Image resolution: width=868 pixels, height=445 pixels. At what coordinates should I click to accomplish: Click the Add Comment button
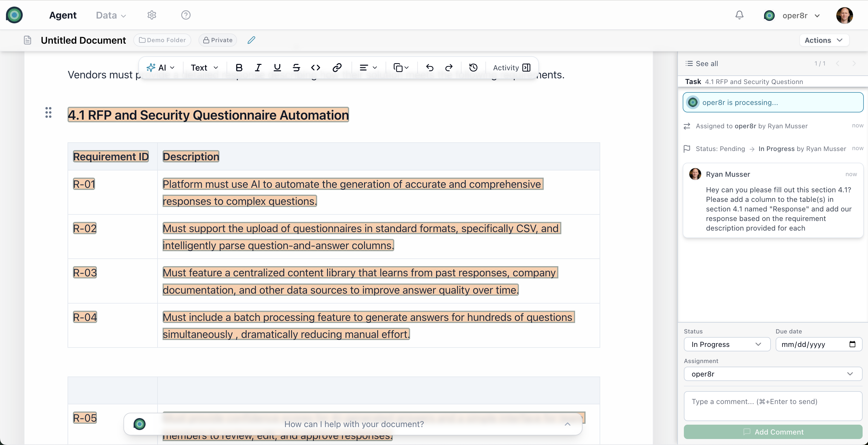pyautogui.click(x=773, y=432)
